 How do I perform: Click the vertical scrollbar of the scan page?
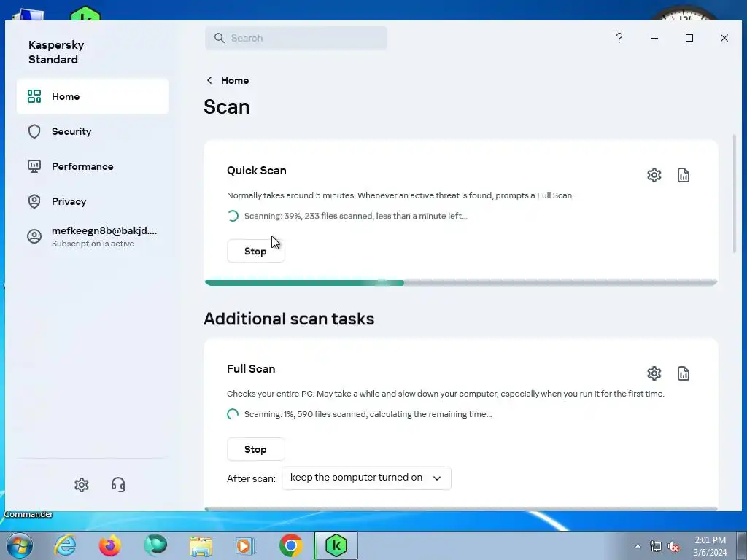click(x=734, y=192)
